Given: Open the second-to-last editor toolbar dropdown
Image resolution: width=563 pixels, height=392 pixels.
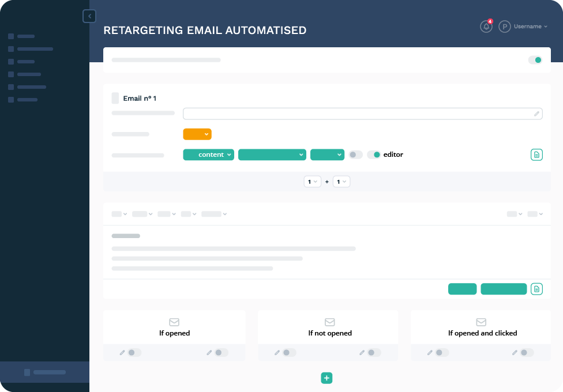Looking at the screenshot, I should click(515, 214).
